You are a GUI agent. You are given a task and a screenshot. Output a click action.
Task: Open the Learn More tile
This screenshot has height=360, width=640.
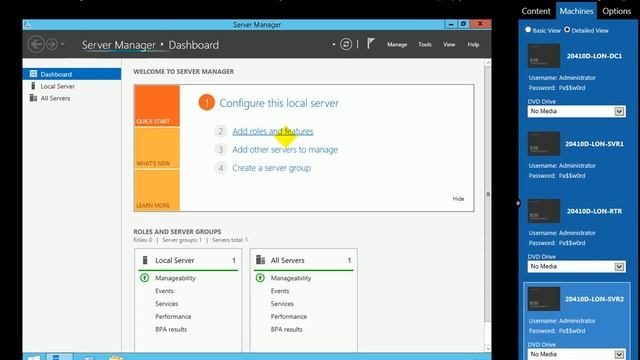(x=157, y=190)
